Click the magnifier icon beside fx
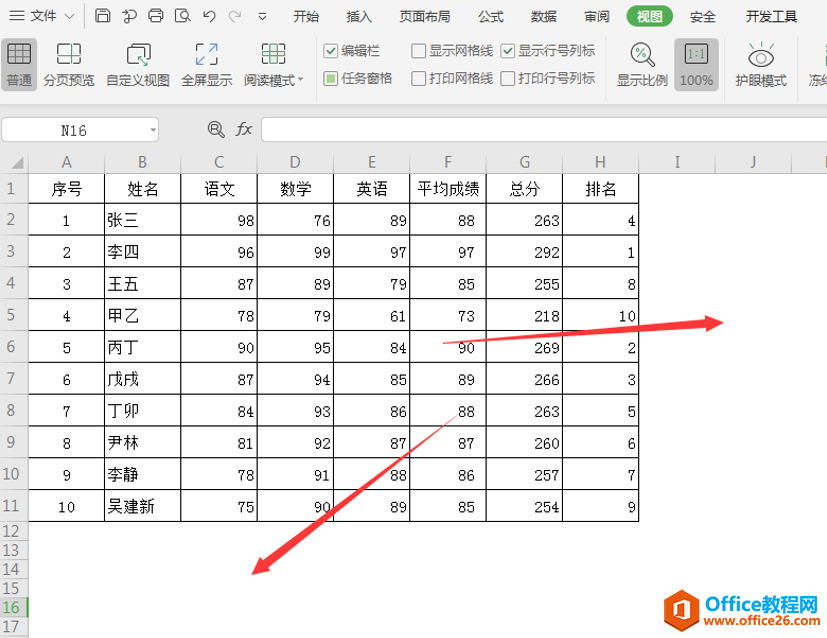 [x=216, y=129]
